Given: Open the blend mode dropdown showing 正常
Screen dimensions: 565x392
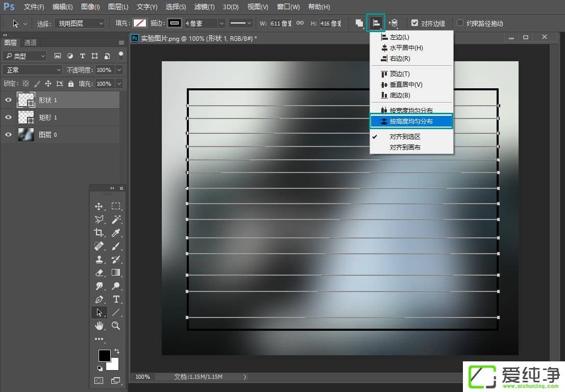Looking at the screenshot, I should click(32, 69).
